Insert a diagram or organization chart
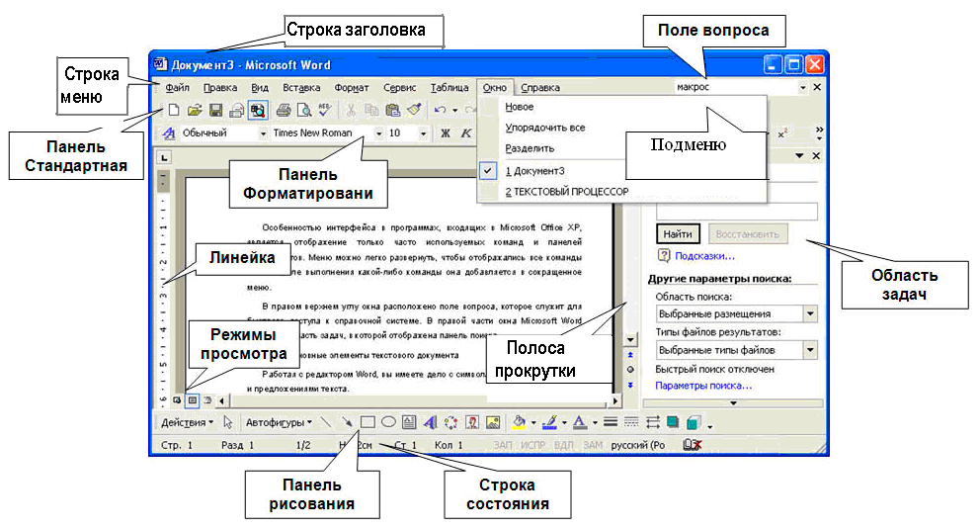Image resolution: width=980 pixels, height=529 pixels. (450, 422)
